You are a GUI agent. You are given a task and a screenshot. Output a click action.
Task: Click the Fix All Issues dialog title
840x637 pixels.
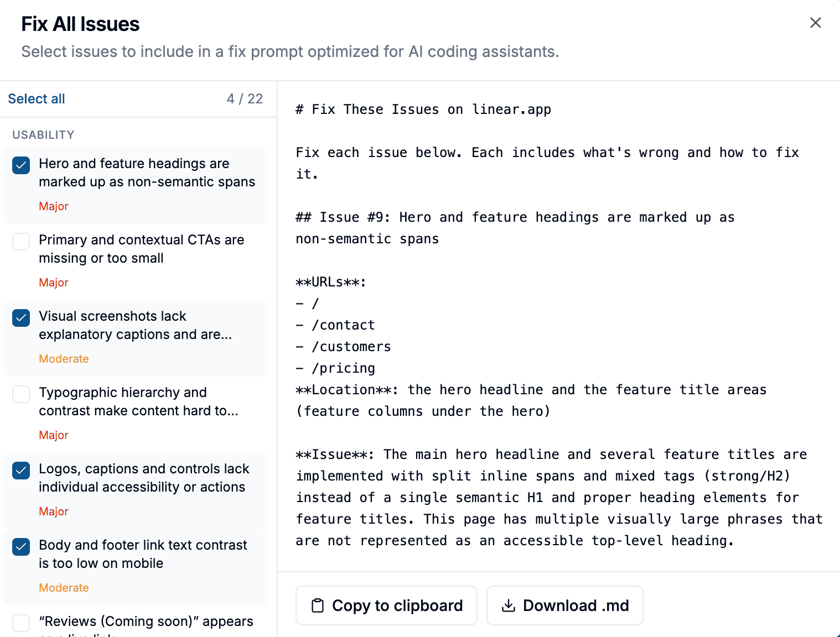coord(80,23)
